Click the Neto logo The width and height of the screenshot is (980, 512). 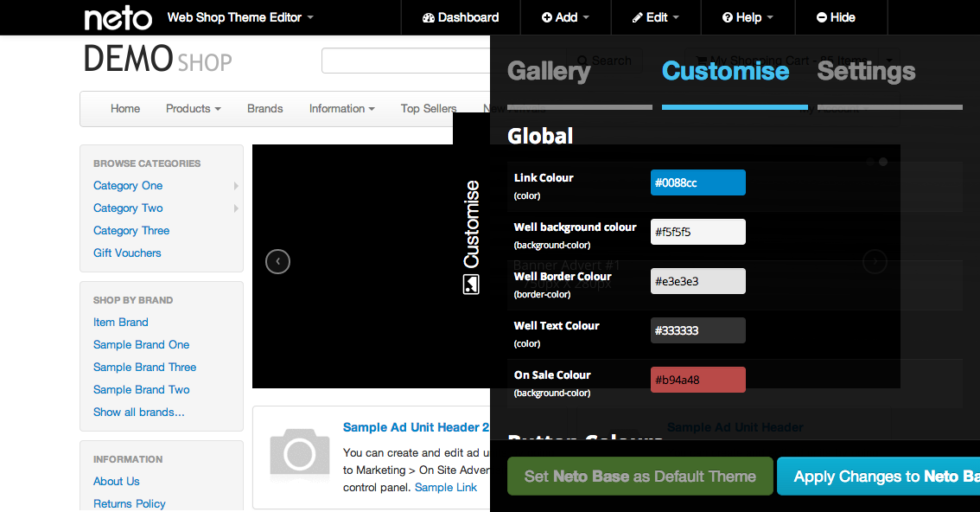(118, 18)
